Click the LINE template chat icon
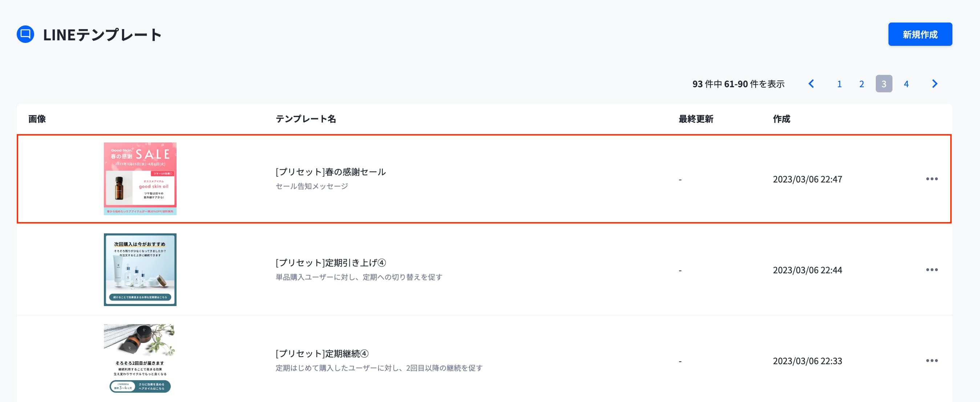 [25, 34]
